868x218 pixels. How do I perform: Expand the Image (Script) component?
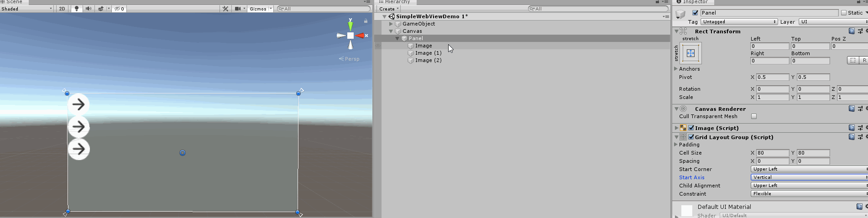(x=676, y=128)
